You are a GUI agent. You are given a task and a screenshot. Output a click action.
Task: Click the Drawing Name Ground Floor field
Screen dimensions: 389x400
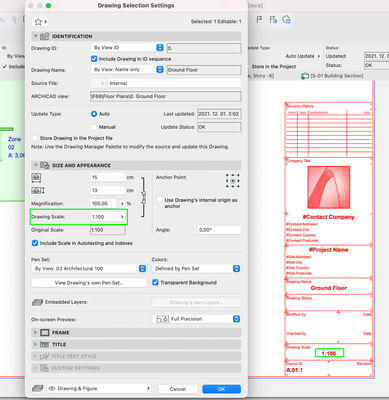coord(204,70)
